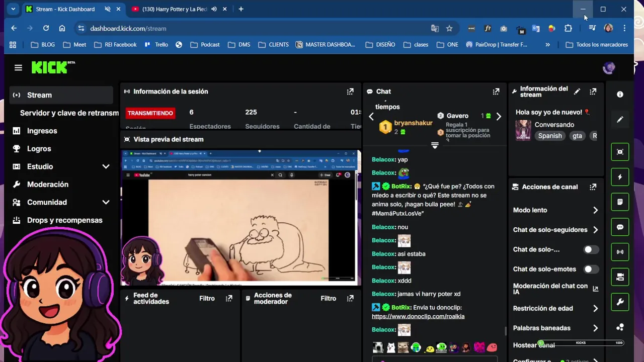Click Filtro in Feed de actividades

(x=207, y=299)
